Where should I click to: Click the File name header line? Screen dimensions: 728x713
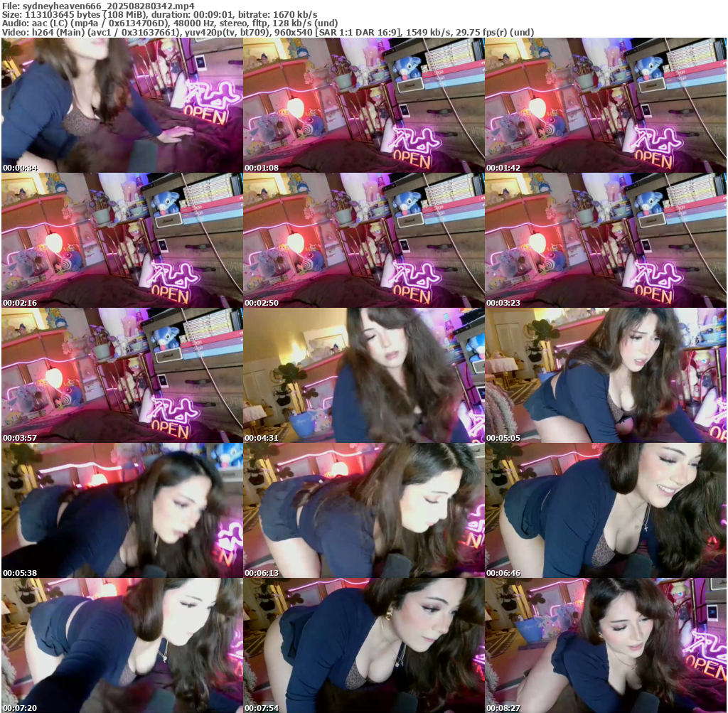click(98, 6)
